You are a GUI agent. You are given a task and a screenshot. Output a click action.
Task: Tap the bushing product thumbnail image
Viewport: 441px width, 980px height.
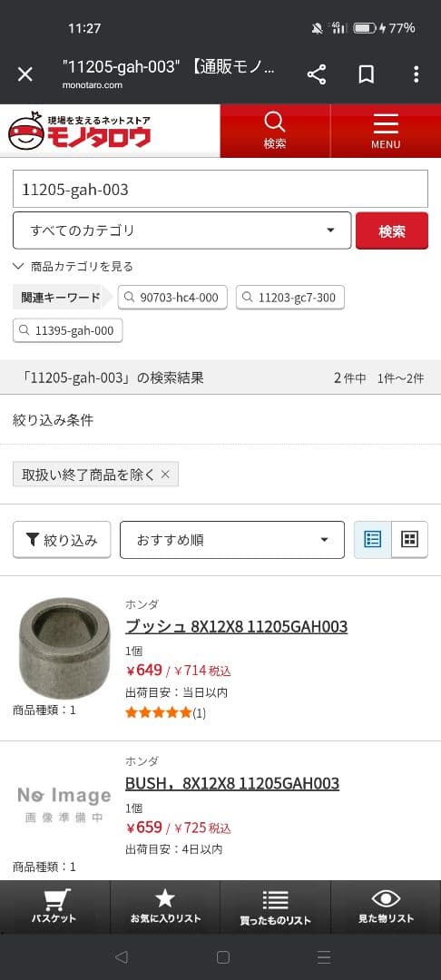tap(64, 642)
